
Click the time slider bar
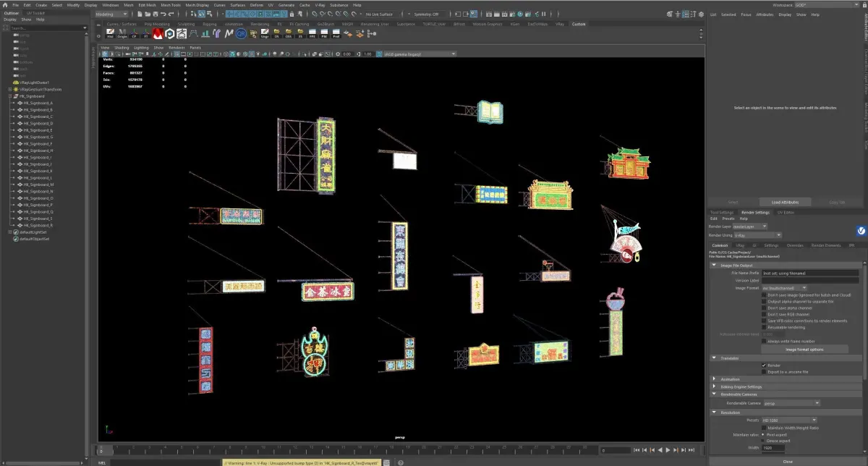[x=347, y=450]
